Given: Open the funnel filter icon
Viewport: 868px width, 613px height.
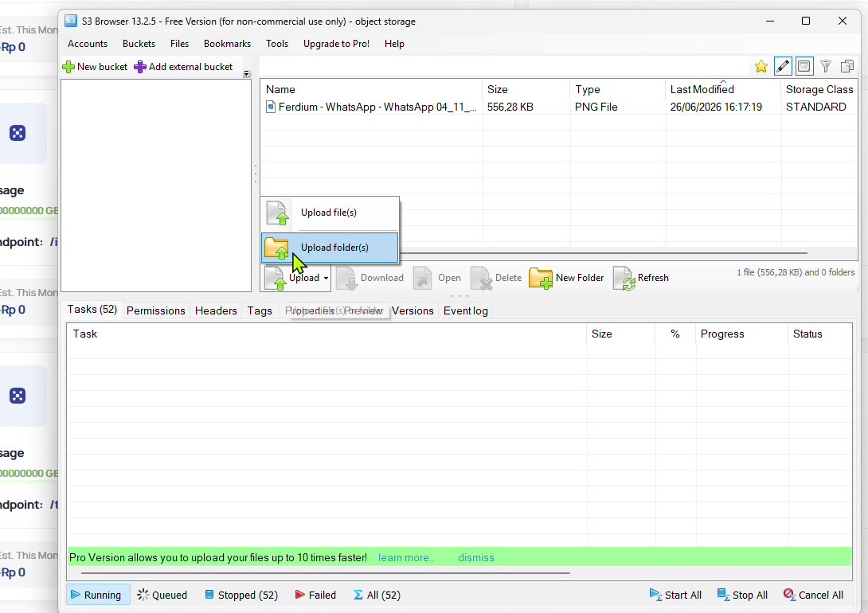Looking at the screenshot, I should click(x=825, y=66).
